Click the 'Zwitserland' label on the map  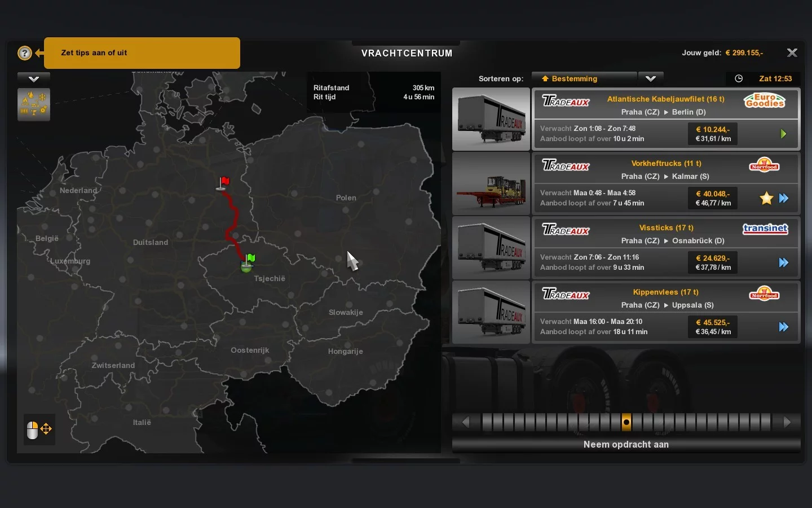coord(113,366)
